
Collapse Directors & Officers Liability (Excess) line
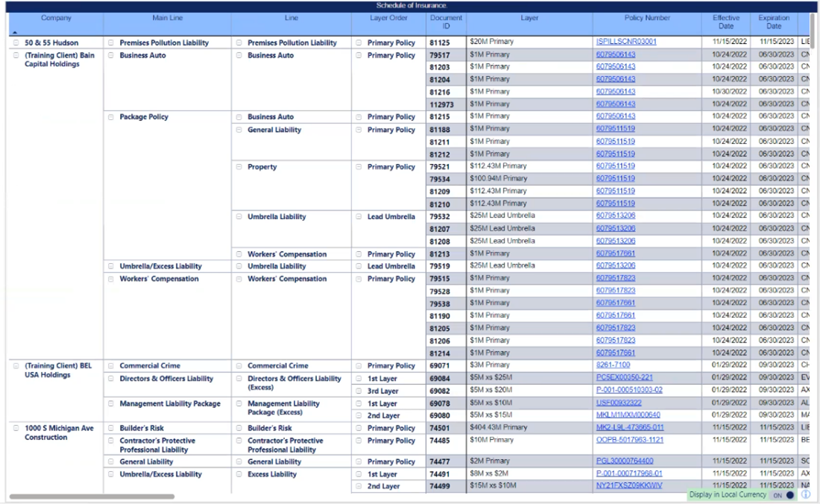click(x=239, y=379)
